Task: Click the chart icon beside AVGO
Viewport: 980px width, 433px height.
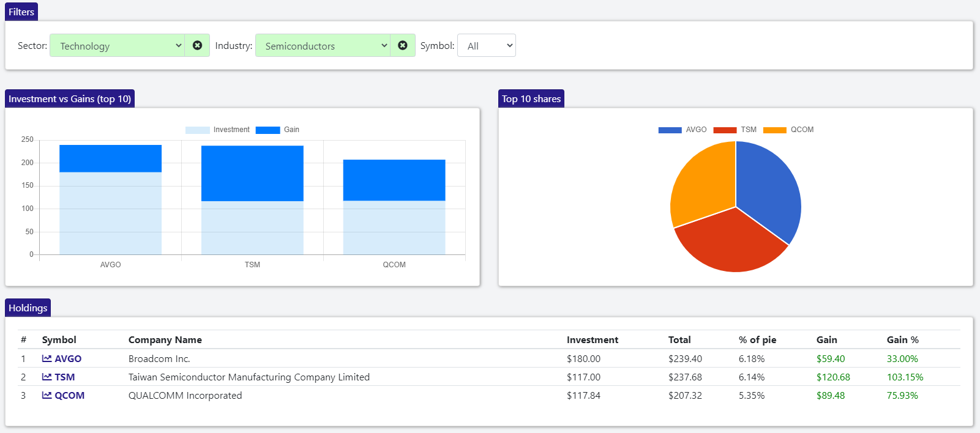Action: click(x=47, y=358)
